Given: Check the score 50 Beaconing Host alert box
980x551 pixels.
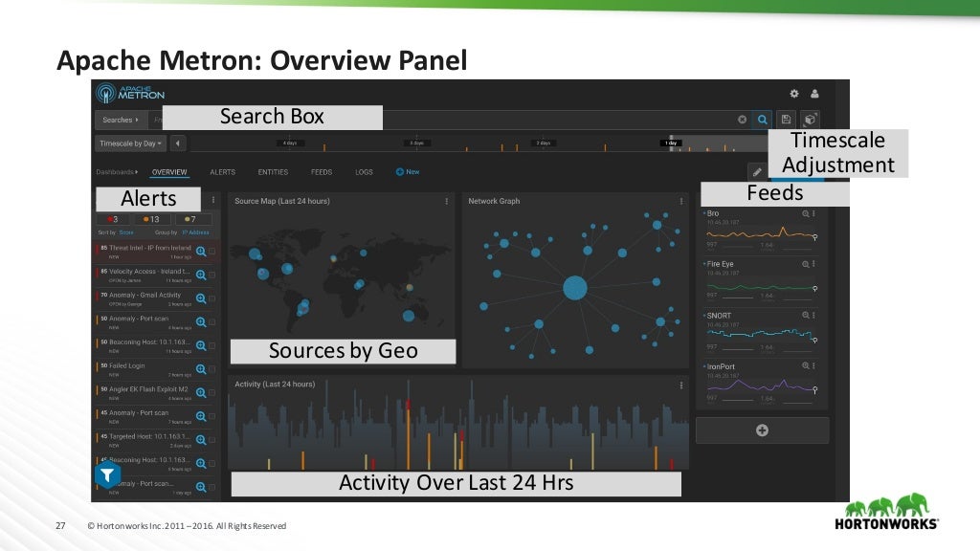Looking at the screenshot, I should (212, 345).
